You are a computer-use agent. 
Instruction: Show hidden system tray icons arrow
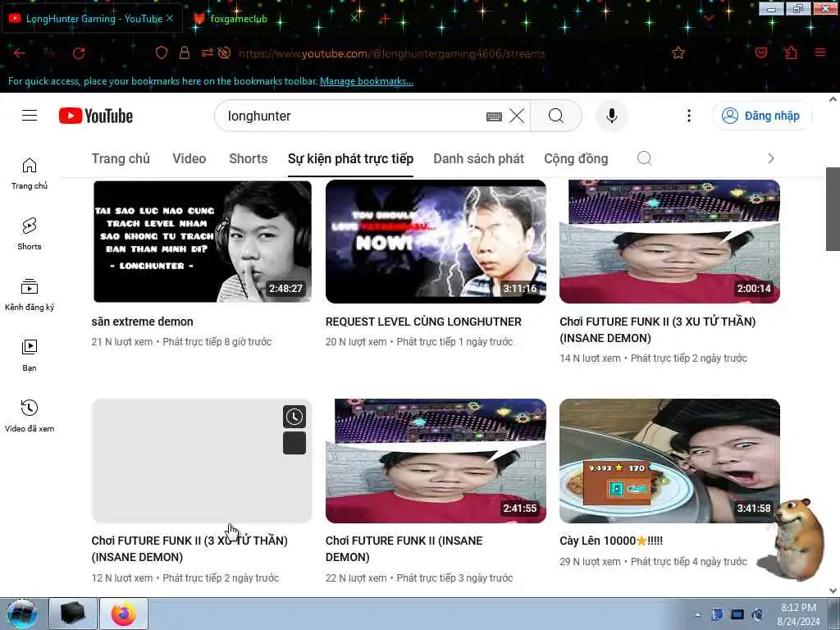(697, 614)
